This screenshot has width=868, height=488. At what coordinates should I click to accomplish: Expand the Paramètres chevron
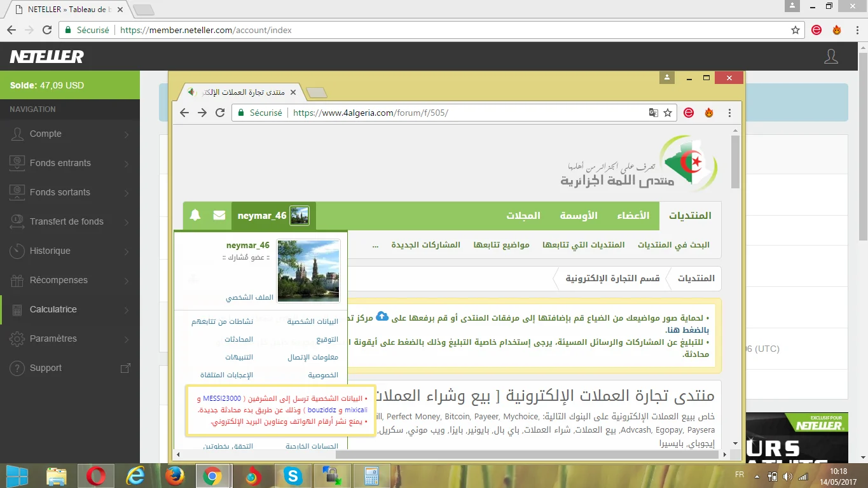click(x=127, y=339)
